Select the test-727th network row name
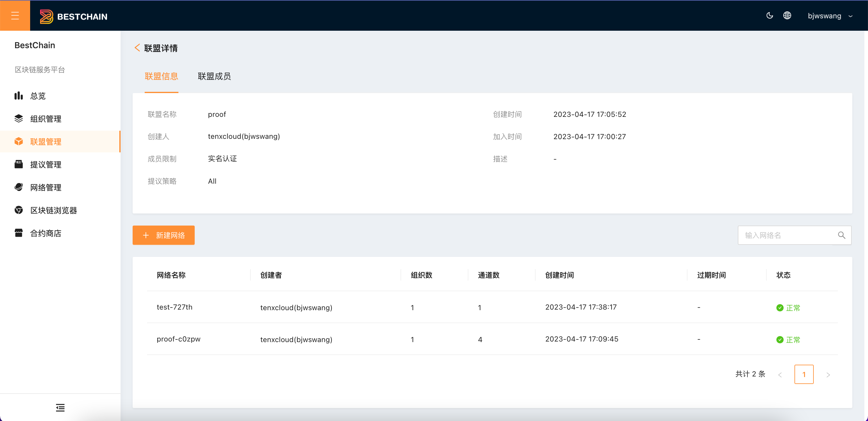 coord(175,307)
